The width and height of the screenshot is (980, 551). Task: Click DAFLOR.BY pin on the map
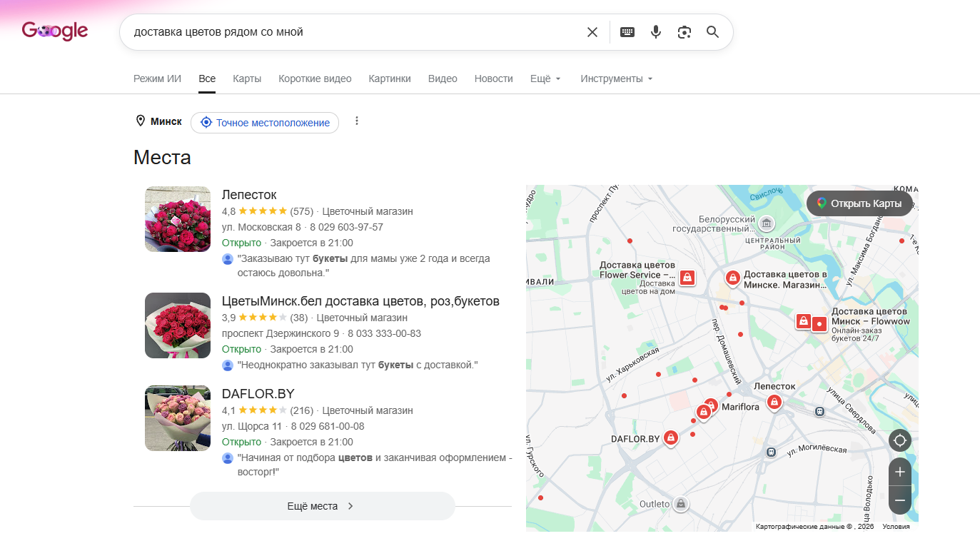click(x=670, y=438)
